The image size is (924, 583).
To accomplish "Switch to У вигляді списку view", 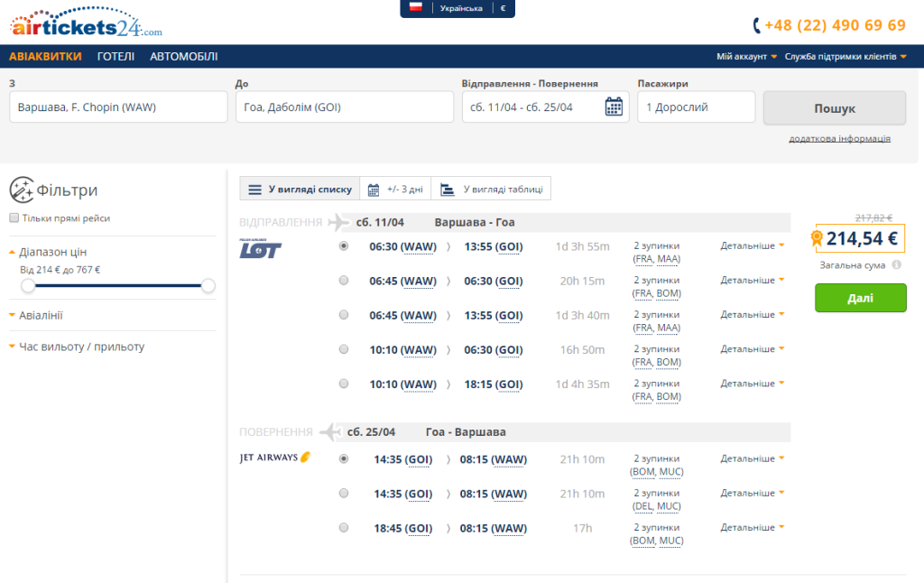I will pyautogui.click(x=300, y=190).
